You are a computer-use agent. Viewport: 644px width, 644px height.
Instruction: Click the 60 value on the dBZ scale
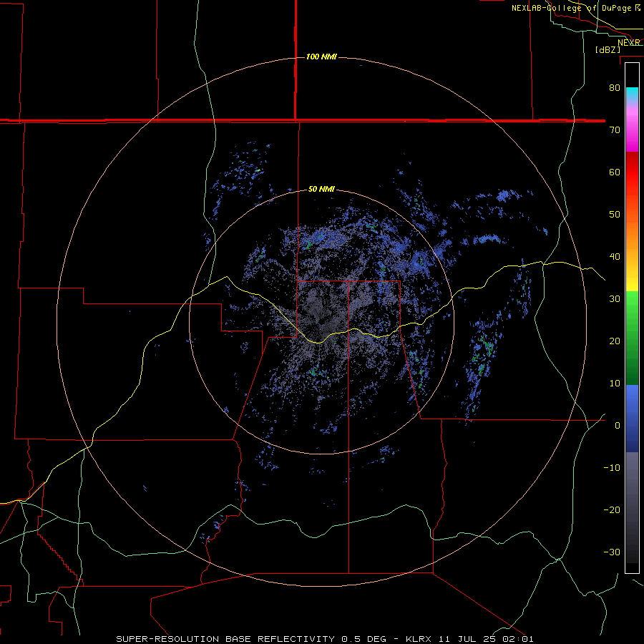(x=615, y=172)
